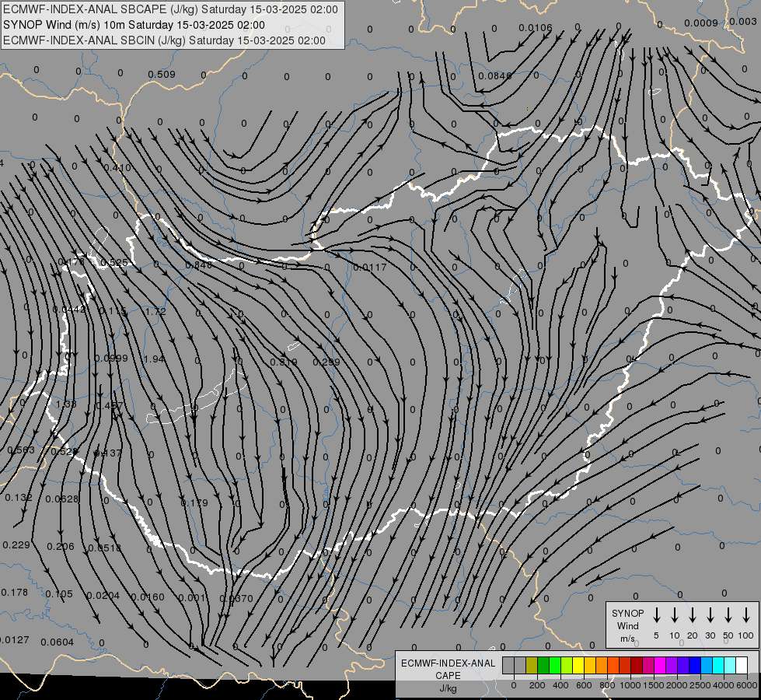The image size is (761, 700).
Task: Click the 30 m/s wind arrow in legend
Action: tap(710, 614)
